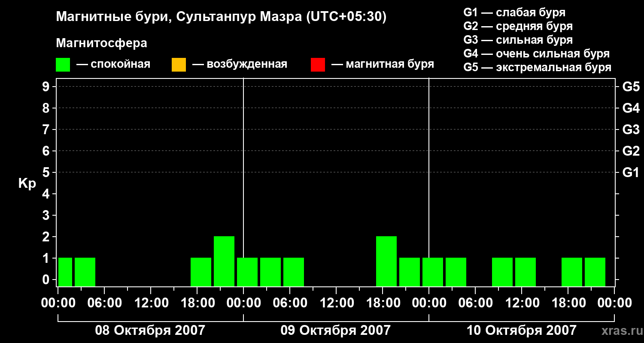Click the first Kp 1 bar at 00:00 on 08 October
644x343 pixels.
pos(65,272)
